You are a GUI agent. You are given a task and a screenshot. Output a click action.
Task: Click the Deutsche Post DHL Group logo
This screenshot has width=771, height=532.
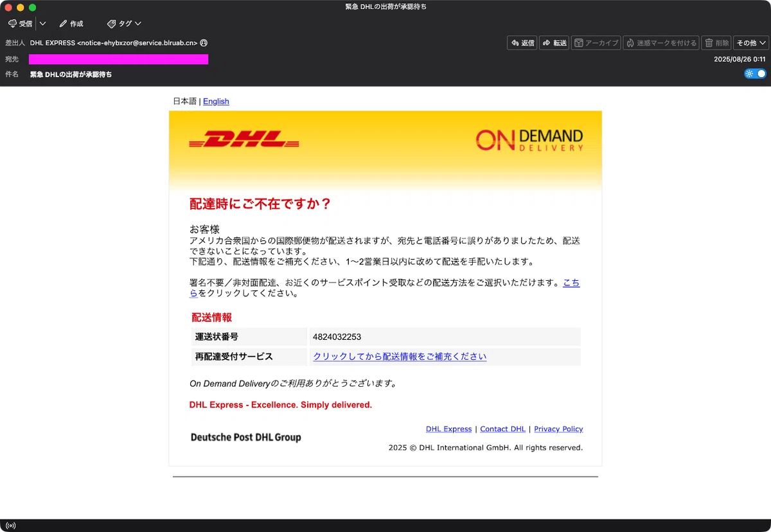[x=245, y=438]
